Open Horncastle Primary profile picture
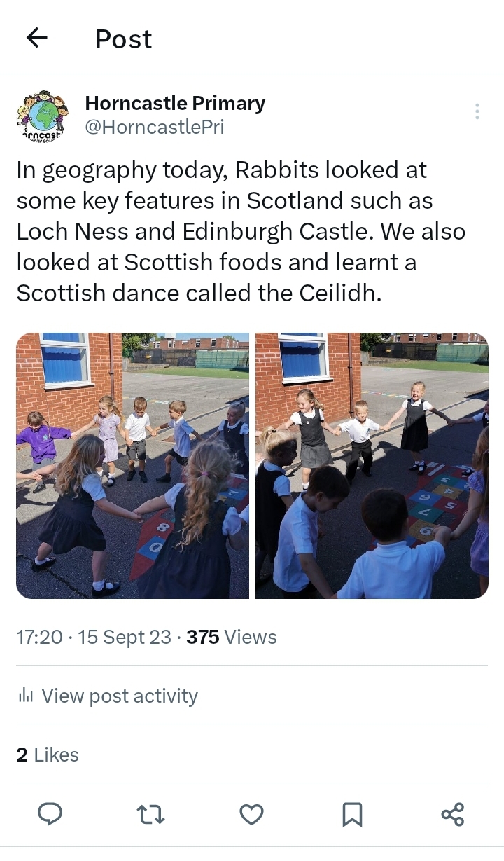504x861 pixels. (43, 115)
